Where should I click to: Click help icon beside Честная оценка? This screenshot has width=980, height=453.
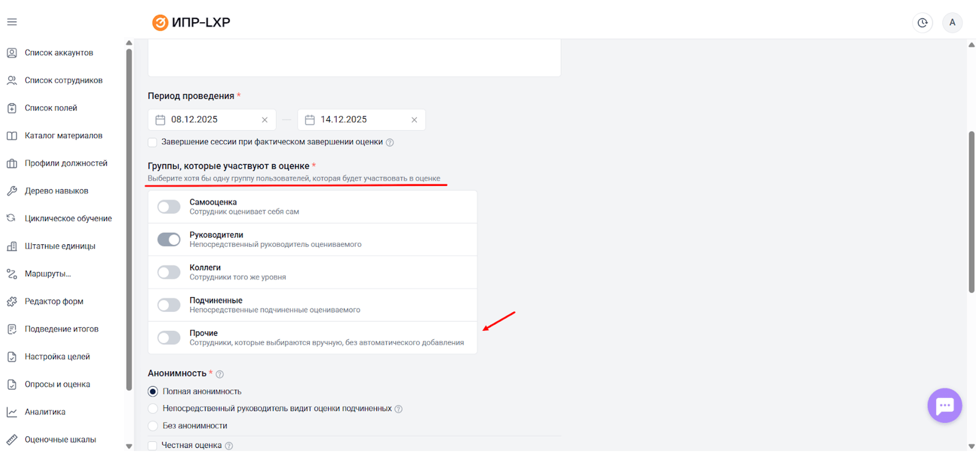pos(229,446)
